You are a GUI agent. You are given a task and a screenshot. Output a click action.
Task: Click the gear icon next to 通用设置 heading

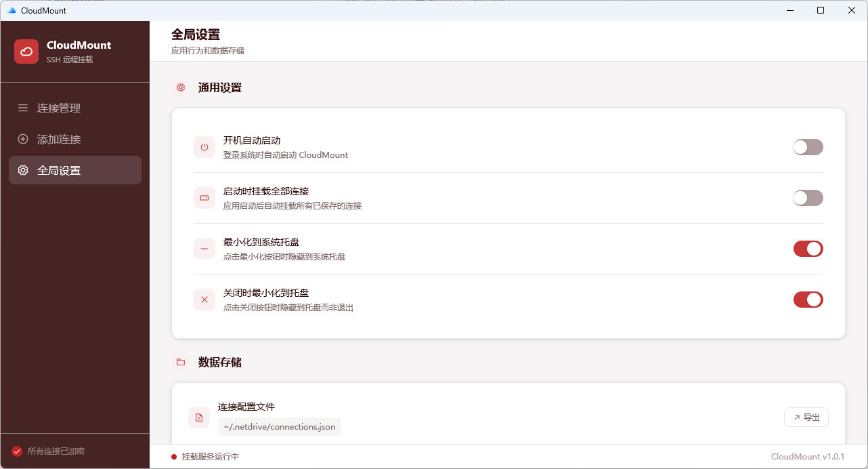[x=181, y=87]
